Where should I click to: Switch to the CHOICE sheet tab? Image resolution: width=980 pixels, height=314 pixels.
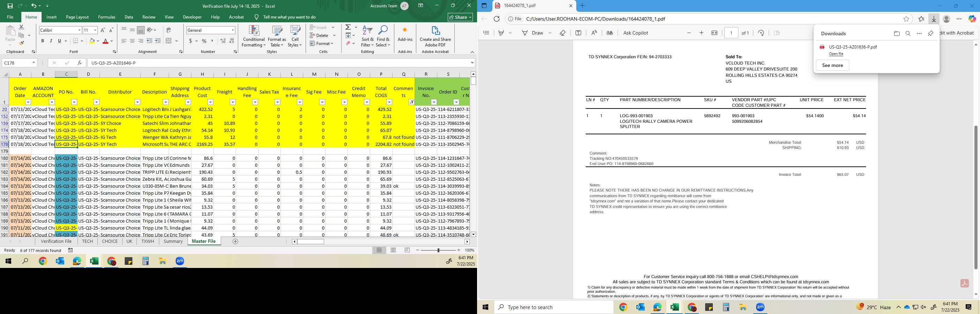pyautogui.click(x=110, y=241)
